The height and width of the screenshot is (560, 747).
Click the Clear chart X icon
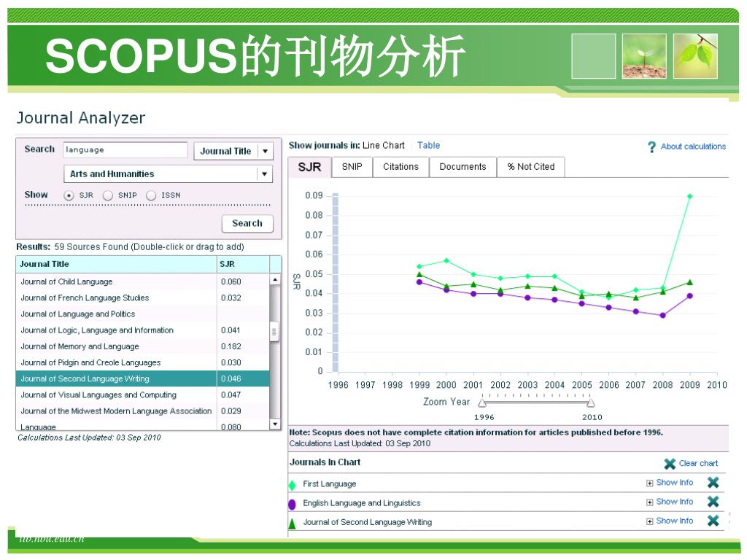(670, 464)
